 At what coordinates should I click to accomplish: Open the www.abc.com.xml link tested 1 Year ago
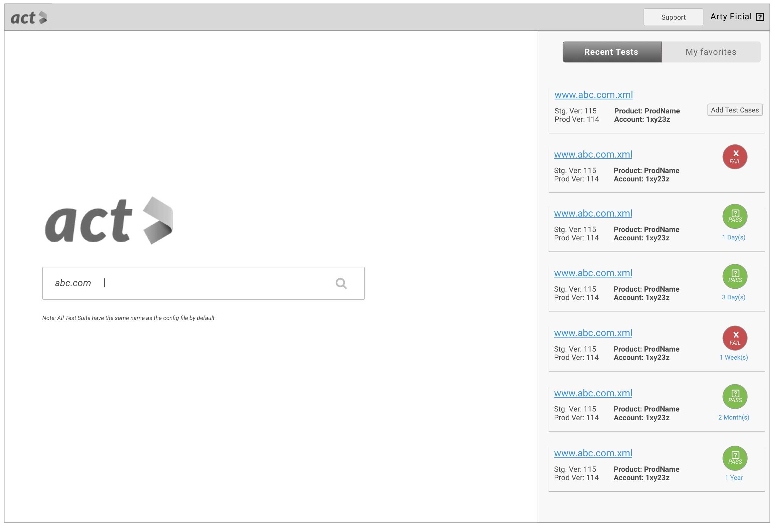point(592,453)
